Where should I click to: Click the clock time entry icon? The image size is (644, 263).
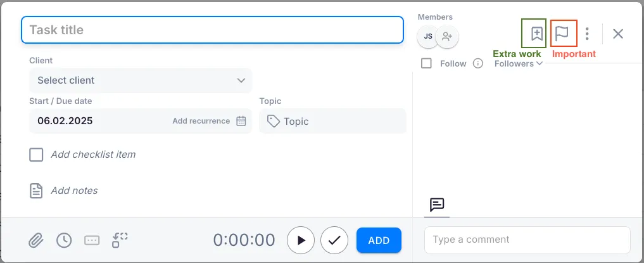coord(64,240)
